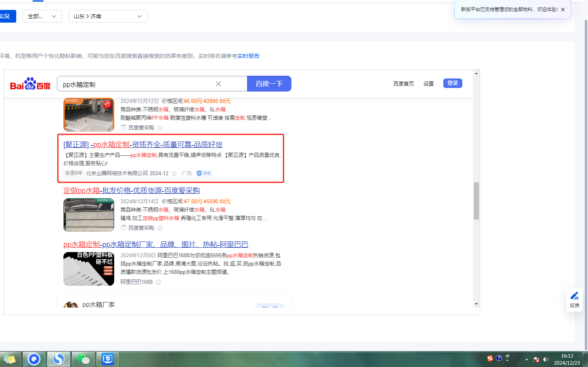Click the Baidu logo
This screenshot has width=588, height=367.
[30, 84]
